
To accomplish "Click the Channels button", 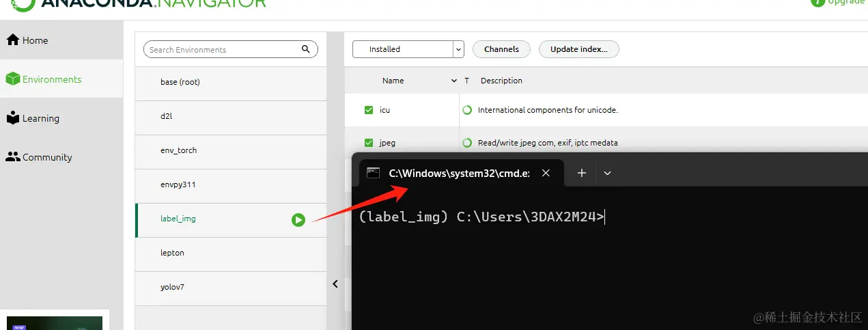I will click(501, 49).
